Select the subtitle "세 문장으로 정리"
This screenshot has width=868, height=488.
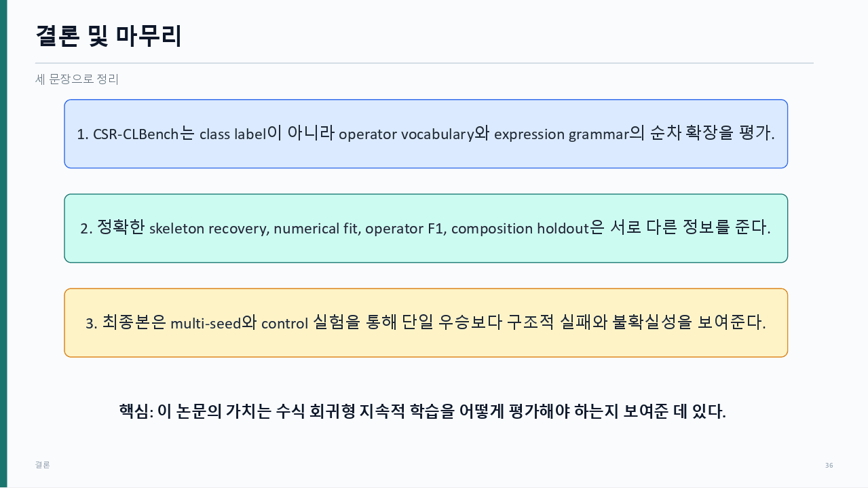tap(77, 79)
